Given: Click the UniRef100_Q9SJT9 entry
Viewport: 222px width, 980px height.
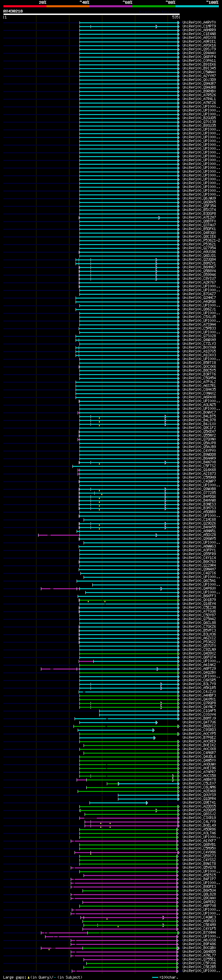Looking at the screenshot, I should pos(199,49).
